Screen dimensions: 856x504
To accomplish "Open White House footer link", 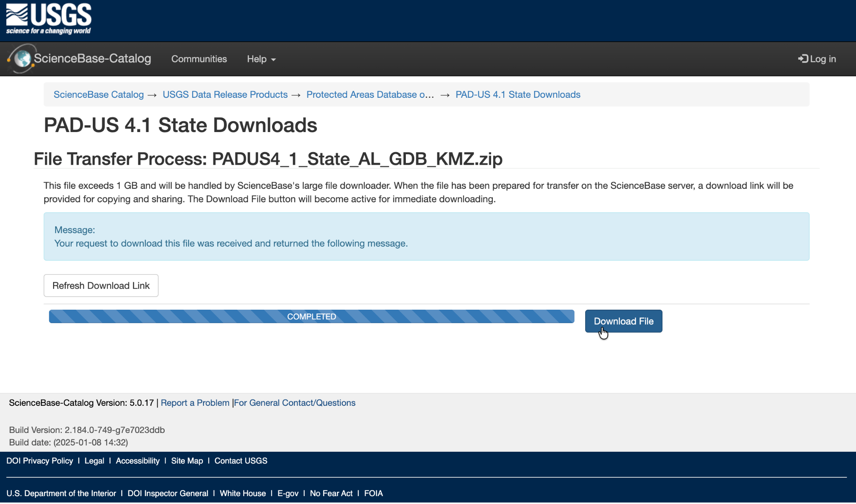I will click(243, 493).
